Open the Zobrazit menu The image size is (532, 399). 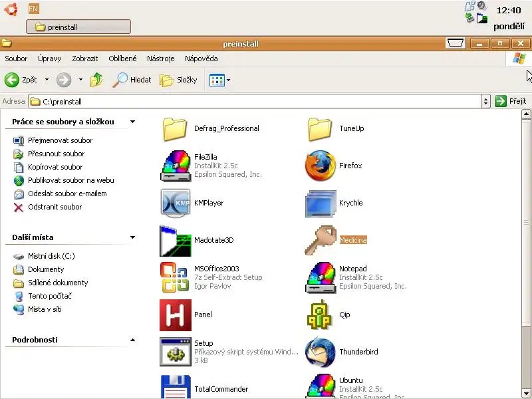click(85, 59)
